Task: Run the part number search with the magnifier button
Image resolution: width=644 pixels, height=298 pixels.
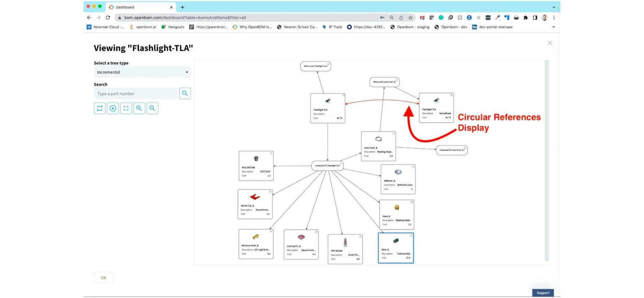Action: click(x=185, y=93)
